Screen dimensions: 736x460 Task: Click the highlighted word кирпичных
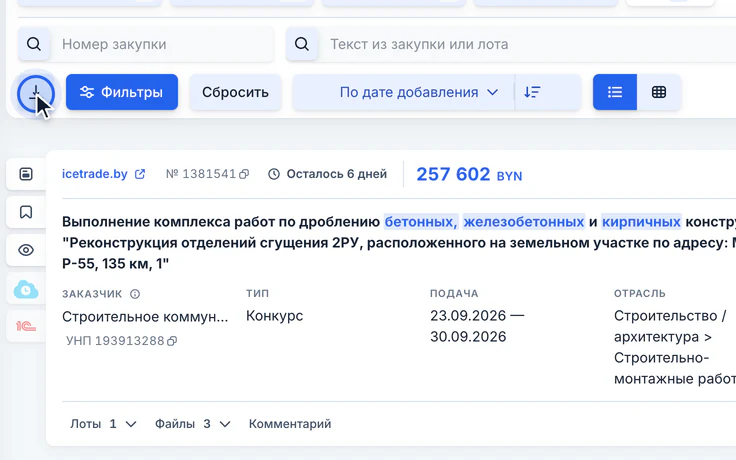pos(641,222)
